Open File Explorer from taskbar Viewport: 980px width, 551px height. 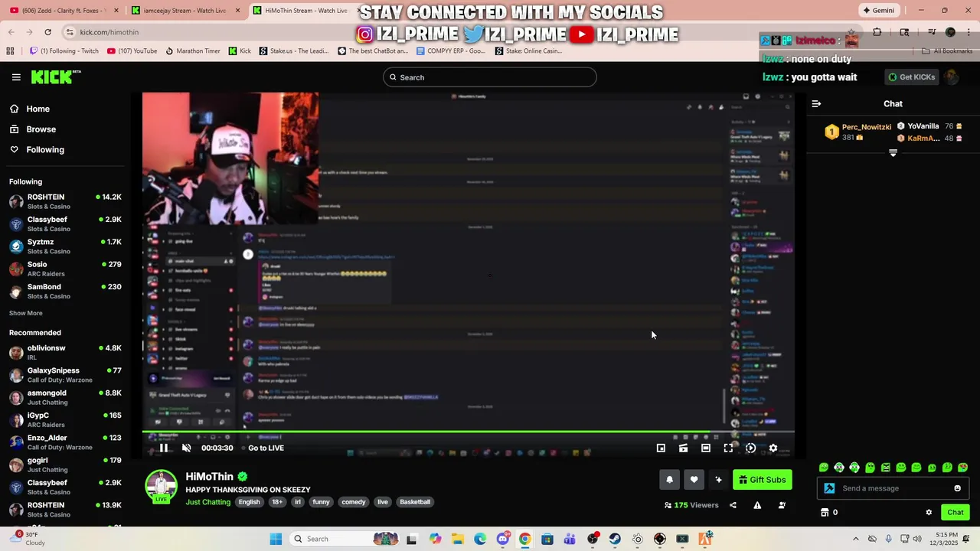[x=457, y=539]
